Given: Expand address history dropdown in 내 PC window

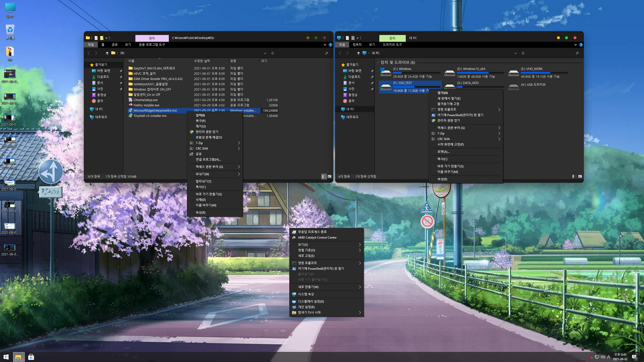Looking at the screenshot, I should [x=516, y=53].
